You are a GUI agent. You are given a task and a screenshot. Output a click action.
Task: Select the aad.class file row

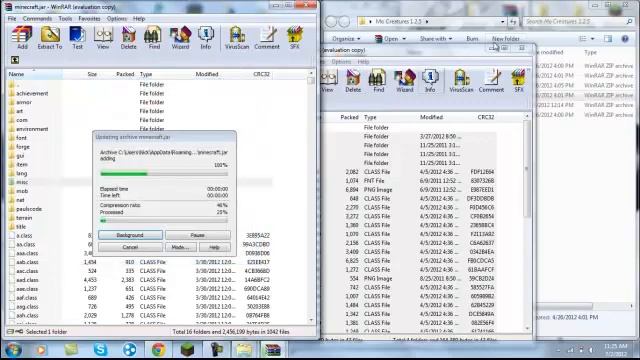pyautogui.click(x=140, y=280)
